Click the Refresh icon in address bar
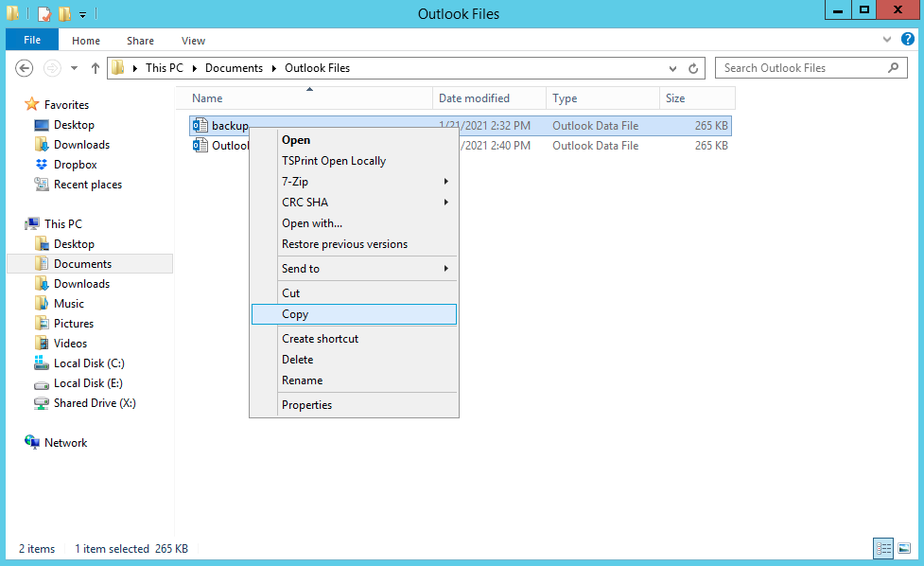The width and height of the screenshot is (924, 566). pyautogui.click(x=693, y=68)
